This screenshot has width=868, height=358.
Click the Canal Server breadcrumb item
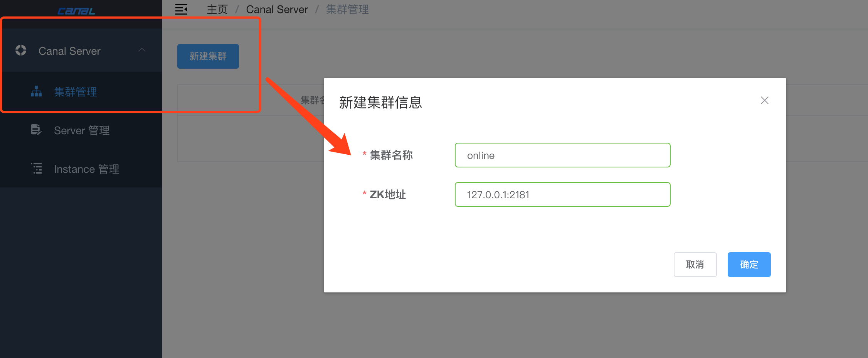pos(277,9)
